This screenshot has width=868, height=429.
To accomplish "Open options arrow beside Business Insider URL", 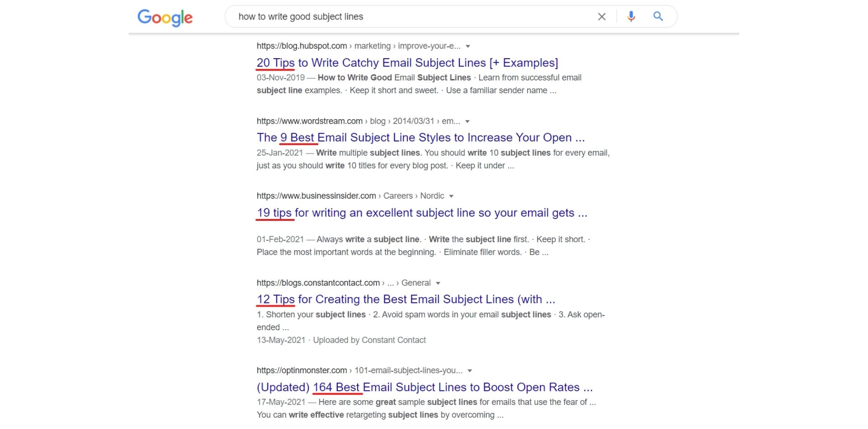I will [451, 196].
